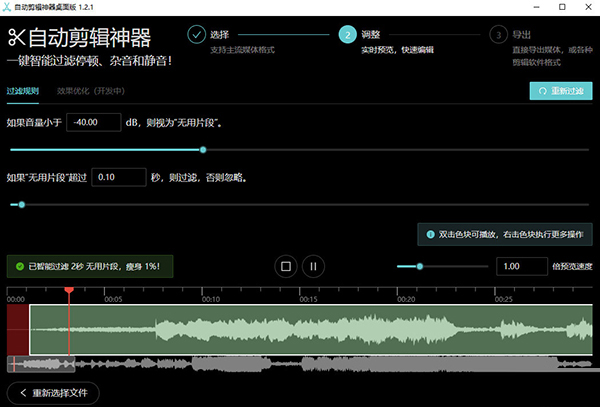
Task: Pause the audio preview
Action: [313, 266]
